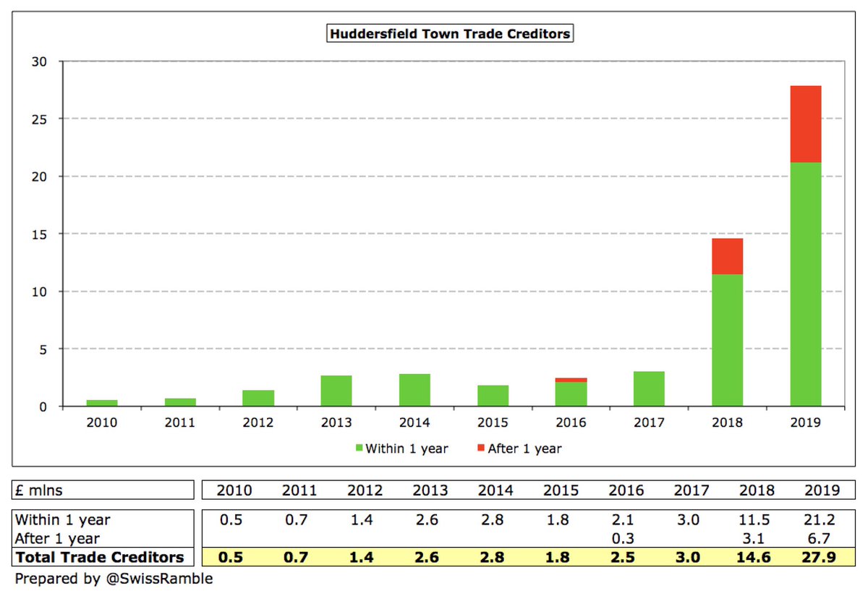Click the Within 1 year table row label
868x591 pixels.
click(64, 520)
